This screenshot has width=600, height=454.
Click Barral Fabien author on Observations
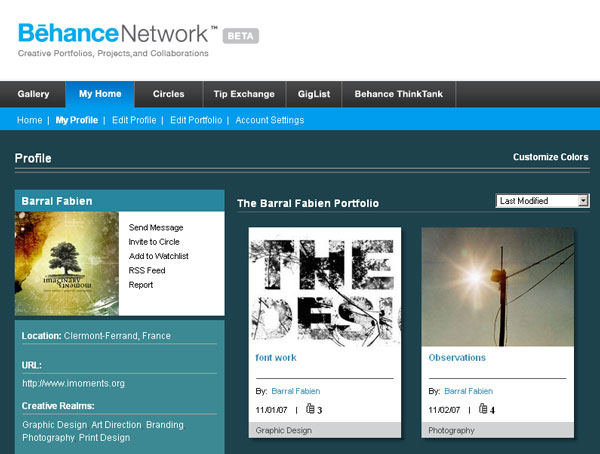tap(469, 391)
